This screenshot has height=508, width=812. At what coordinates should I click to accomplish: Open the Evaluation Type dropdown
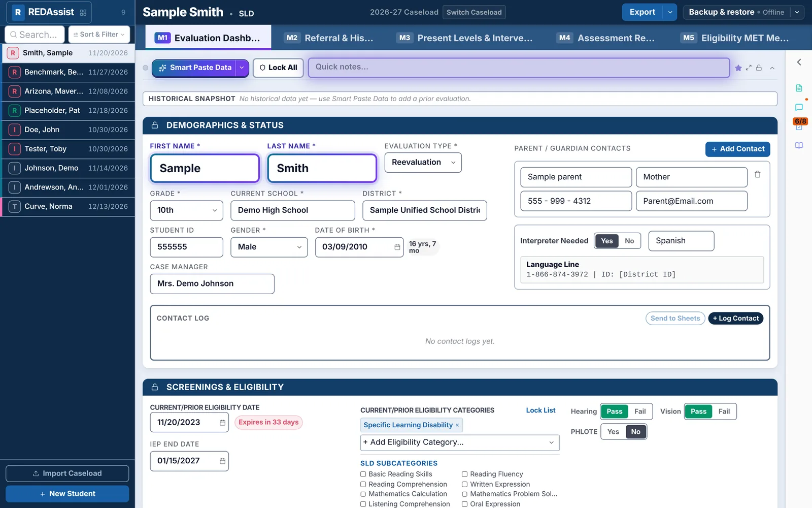[423, 163]
